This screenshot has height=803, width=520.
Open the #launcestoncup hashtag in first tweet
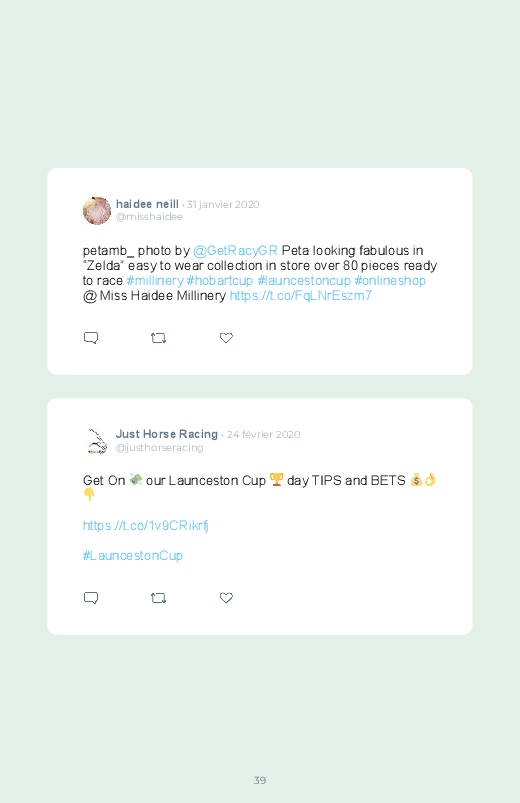304,281
